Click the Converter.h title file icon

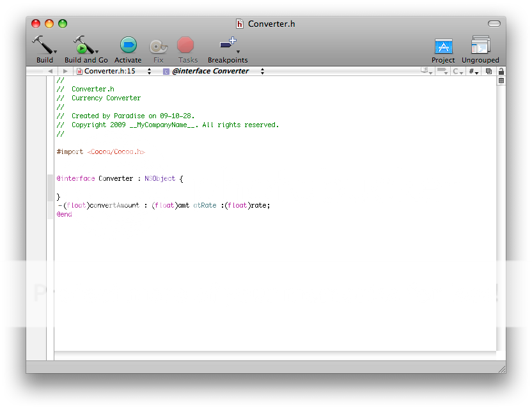(240, 24)
